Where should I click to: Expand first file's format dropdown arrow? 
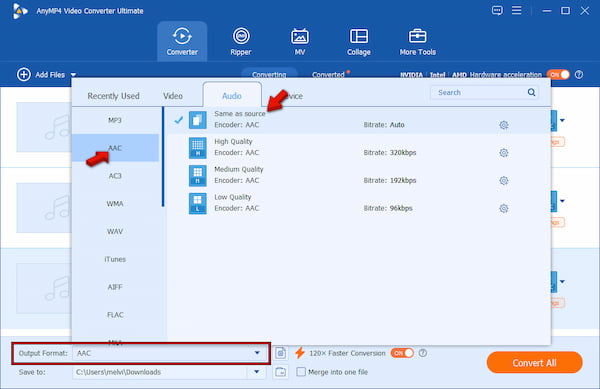[562, 120]
